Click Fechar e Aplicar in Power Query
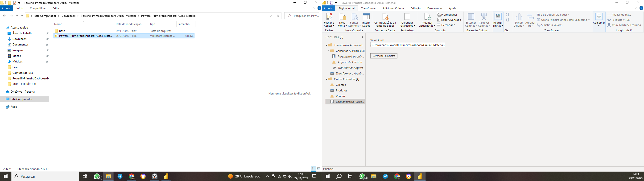Screen dimensions: 644x181 pos(329,20)
